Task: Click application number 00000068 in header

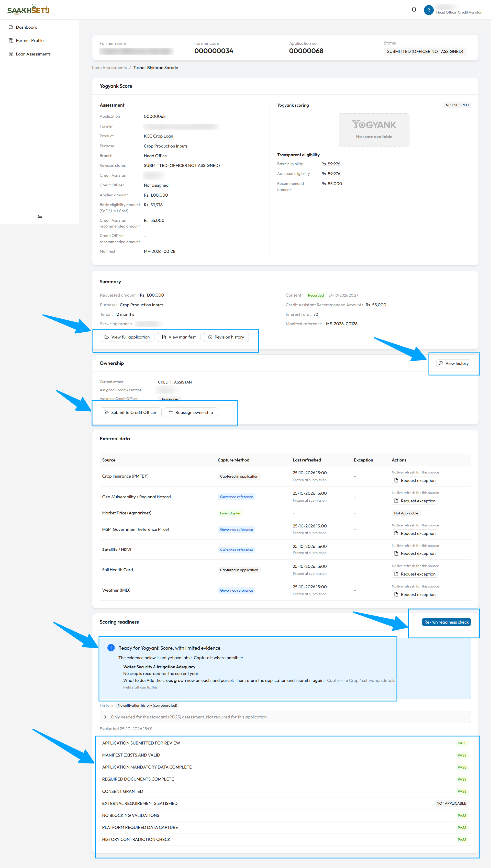Action: [x=306, y=51]
